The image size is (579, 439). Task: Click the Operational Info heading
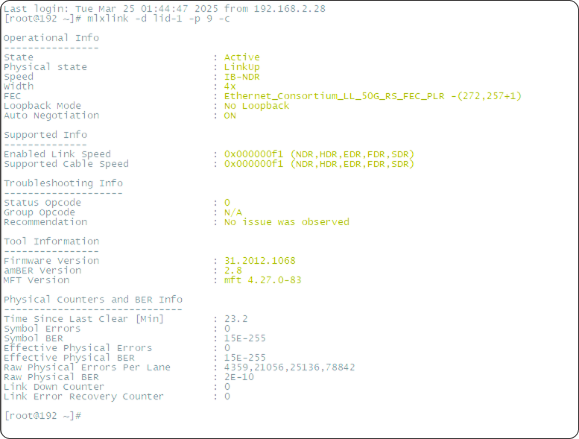(x=51, y=38)
